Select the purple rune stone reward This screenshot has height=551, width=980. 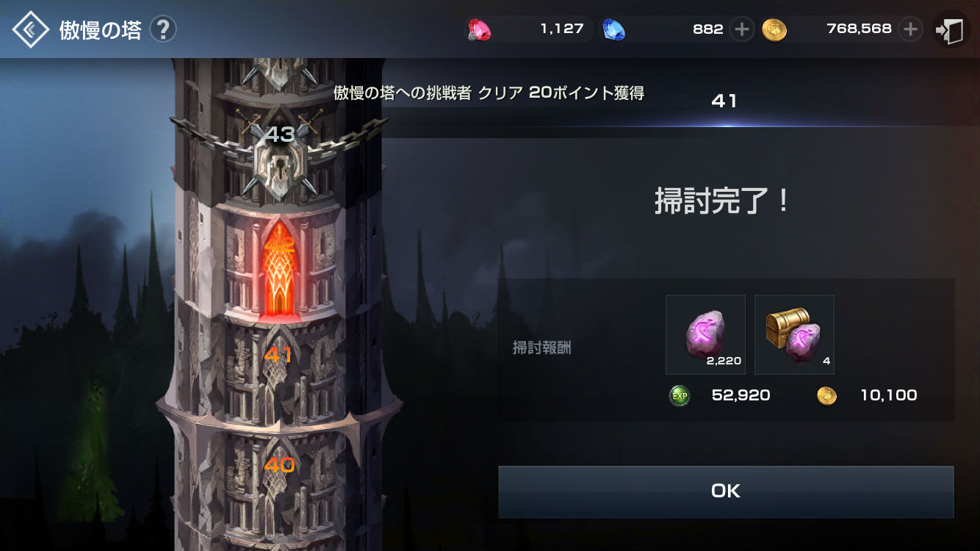(x=705, y=335)
